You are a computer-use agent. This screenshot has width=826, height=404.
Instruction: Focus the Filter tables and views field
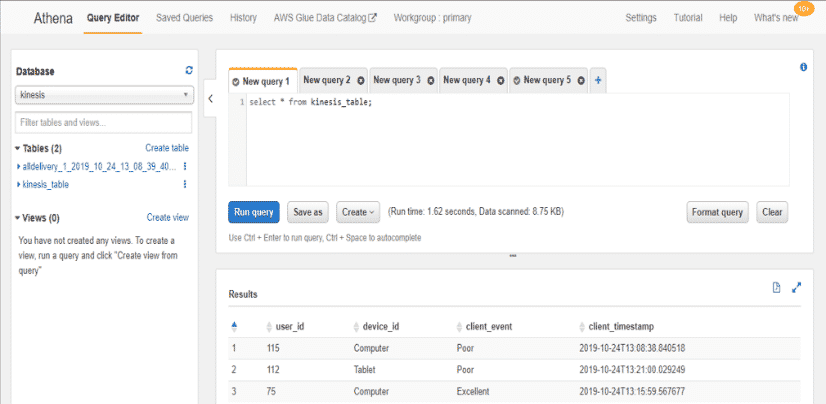point(104,123)
